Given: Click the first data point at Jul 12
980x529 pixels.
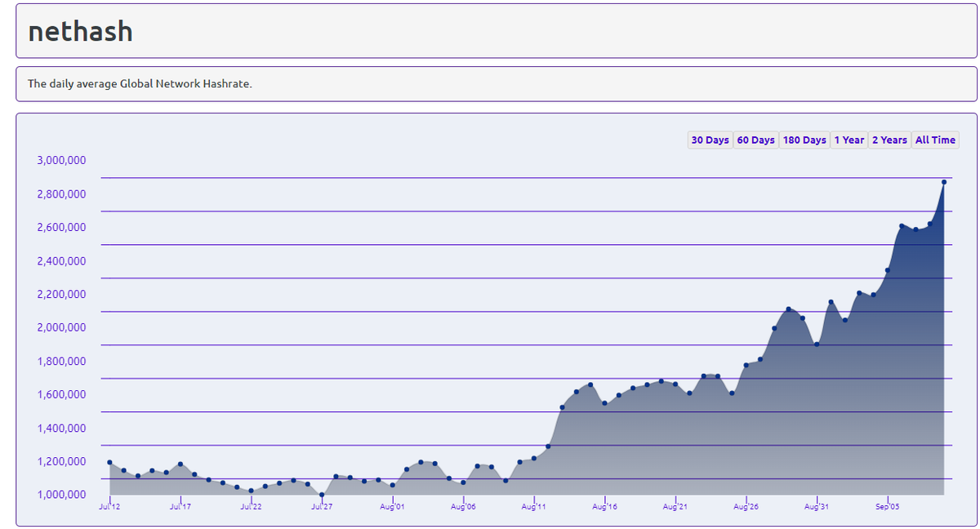Looking at the screenshot, I should (109, 462).
